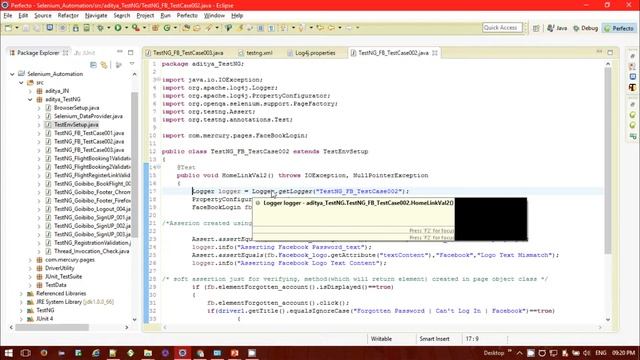Image resolution: width=640 pixels, height=360 pixels.
Task: Expand the Referenced Libraries node
Action: [21, 293]
